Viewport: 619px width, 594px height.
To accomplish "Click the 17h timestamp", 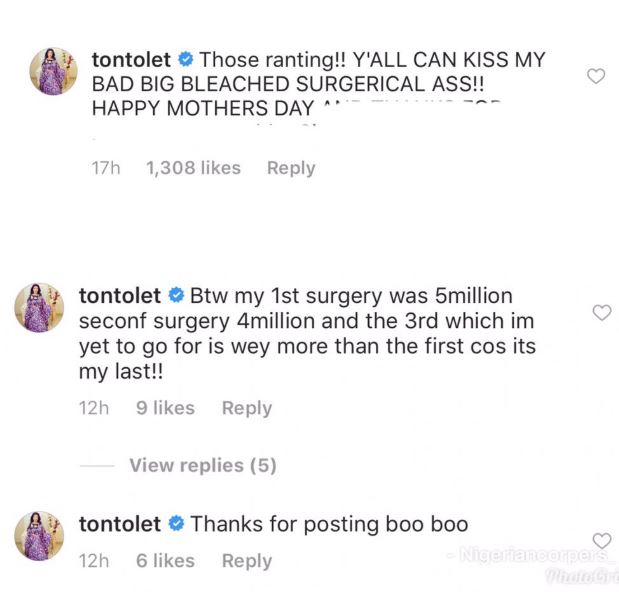I will pyautogui.click(x=106, y=168).
